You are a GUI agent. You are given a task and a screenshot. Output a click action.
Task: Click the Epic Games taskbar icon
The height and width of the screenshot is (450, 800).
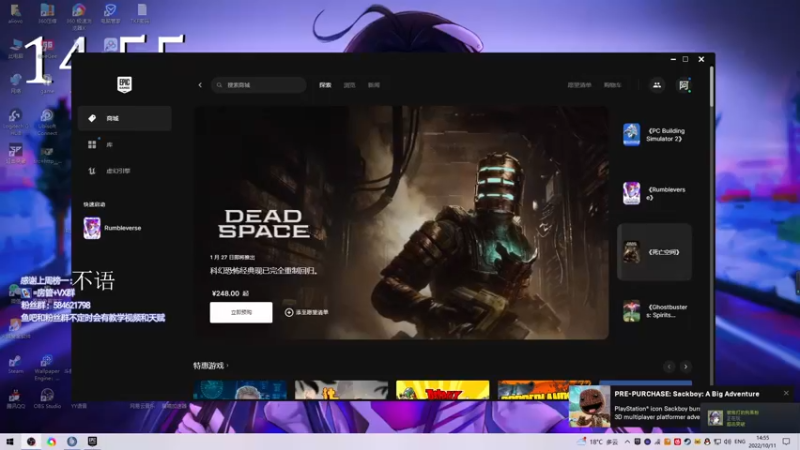point(92,441)
